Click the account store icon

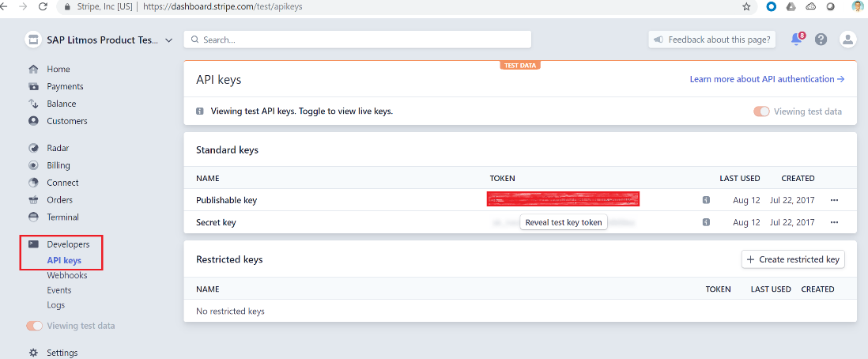coord(34,40)
